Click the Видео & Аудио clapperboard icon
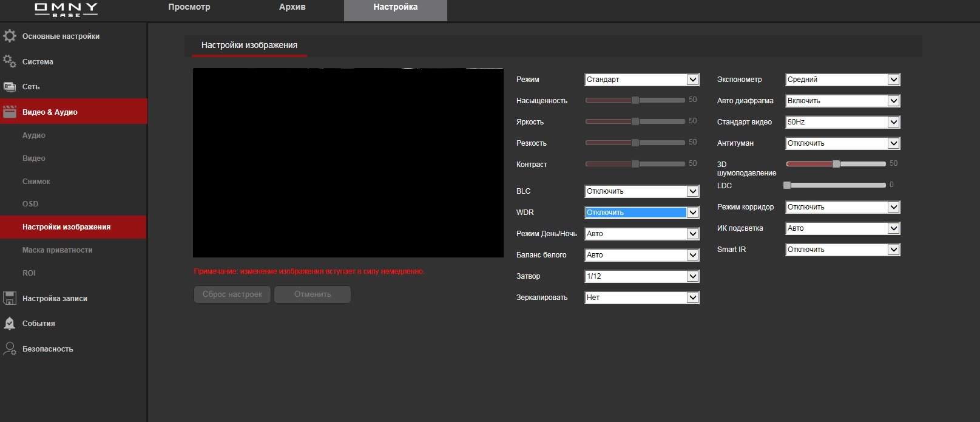 tap(10, 112)
